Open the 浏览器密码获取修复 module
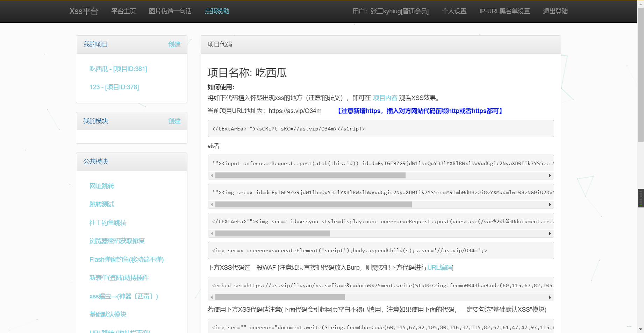The image size is (644, 333). click(117, 241)
